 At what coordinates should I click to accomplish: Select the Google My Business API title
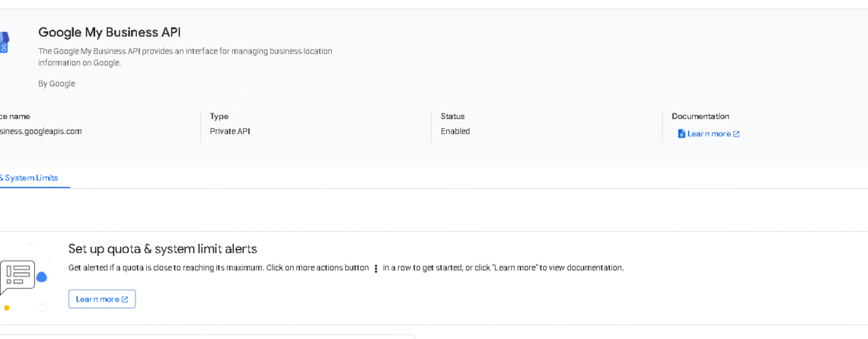[x=109, y=33]
